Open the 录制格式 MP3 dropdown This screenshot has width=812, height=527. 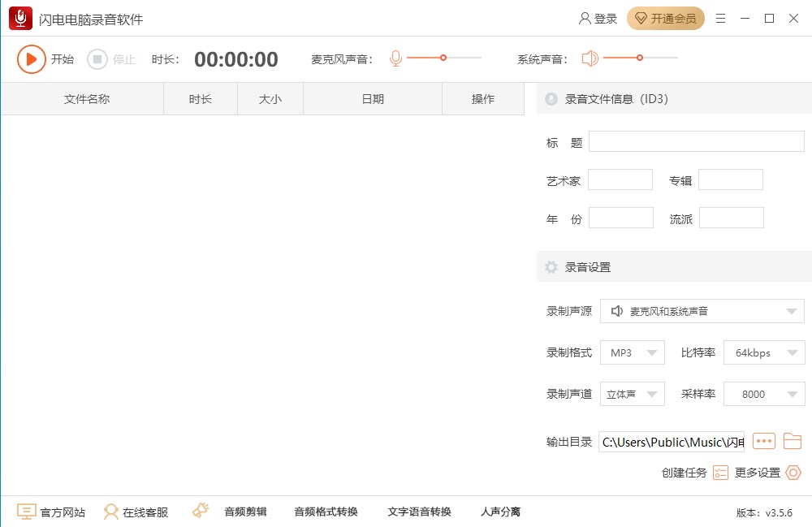(633, 352)
